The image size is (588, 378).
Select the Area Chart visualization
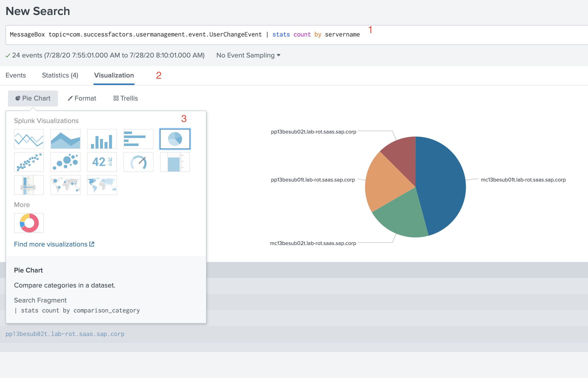coord(65,139)
